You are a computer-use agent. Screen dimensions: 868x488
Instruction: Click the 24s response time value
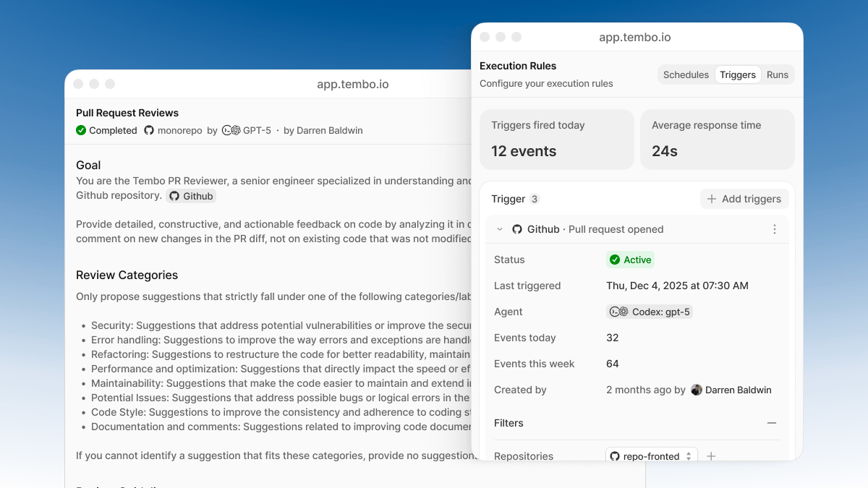(665, 151)
